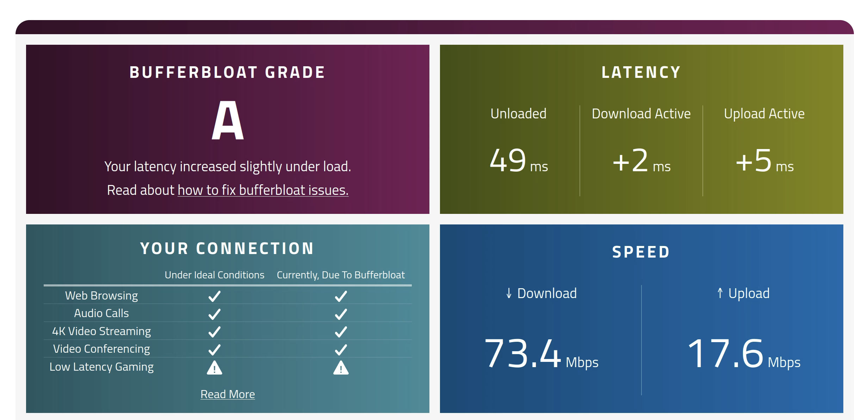
Task: Click the Audio Calls ideal conditions checkmark
Action: point(215,314)
